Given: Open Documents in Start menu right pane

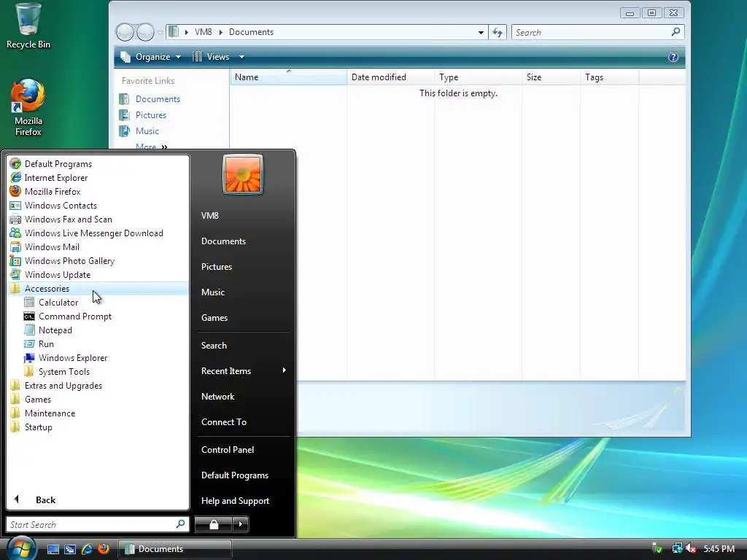Looking at the screenshot, I should point(223,241).
